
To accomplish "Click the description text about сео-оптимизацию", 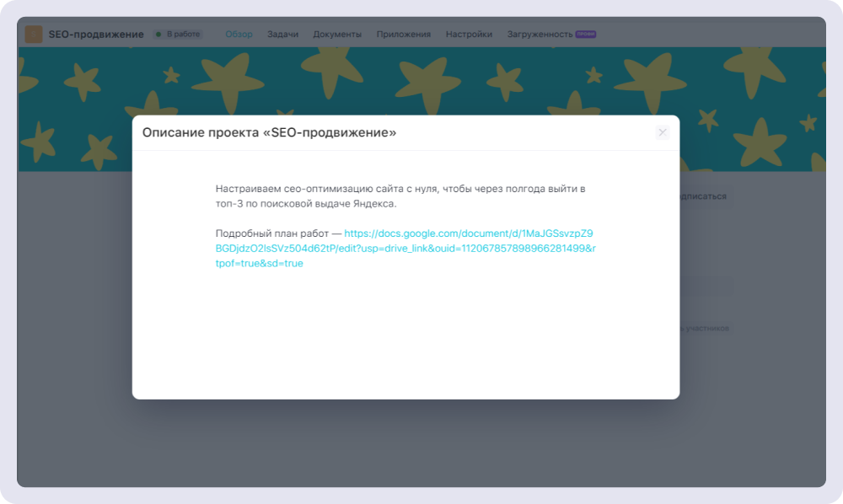I will [x=400, y=196].
